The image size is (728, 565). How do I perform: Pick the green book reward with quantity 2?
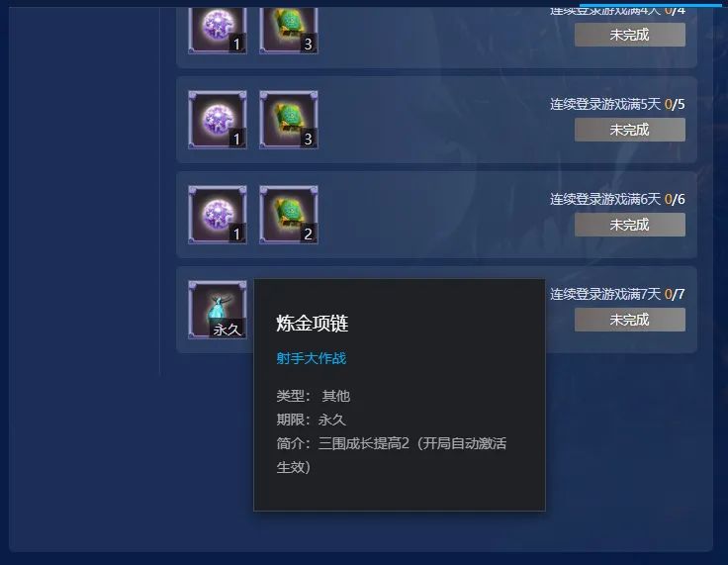(288, 215)
